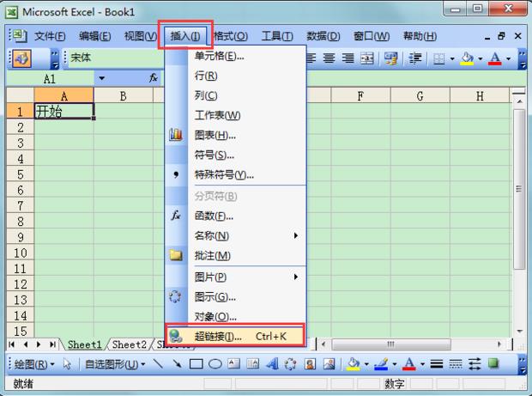Expand the Name Box dropdown arrow
Image resolution: width=532 pixels, height=396 pixels.
pyautogui.click(x=102, y=77)
